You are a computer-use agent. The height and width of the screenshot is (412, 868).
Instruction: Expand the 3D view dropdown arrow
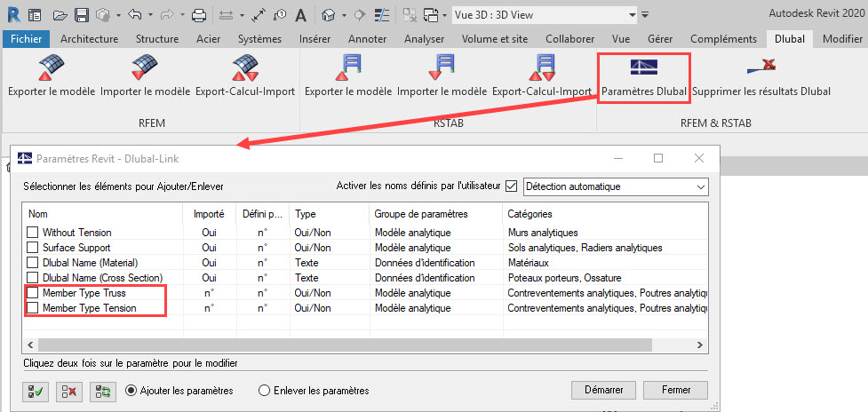coord(344,15)
